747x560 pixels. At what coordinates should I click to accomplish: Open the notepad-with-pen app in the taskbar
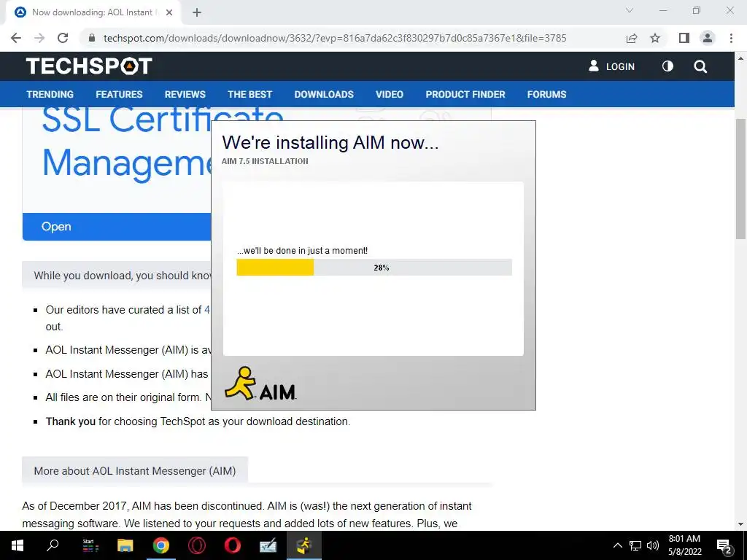point(268,545)
